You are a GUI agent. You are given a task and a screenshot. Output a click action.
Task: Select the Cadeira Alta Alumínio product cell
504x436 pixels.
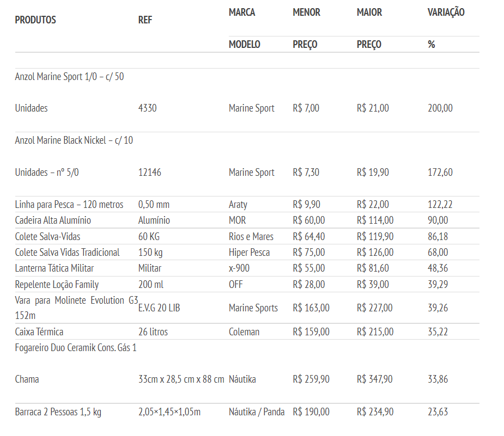53,220
